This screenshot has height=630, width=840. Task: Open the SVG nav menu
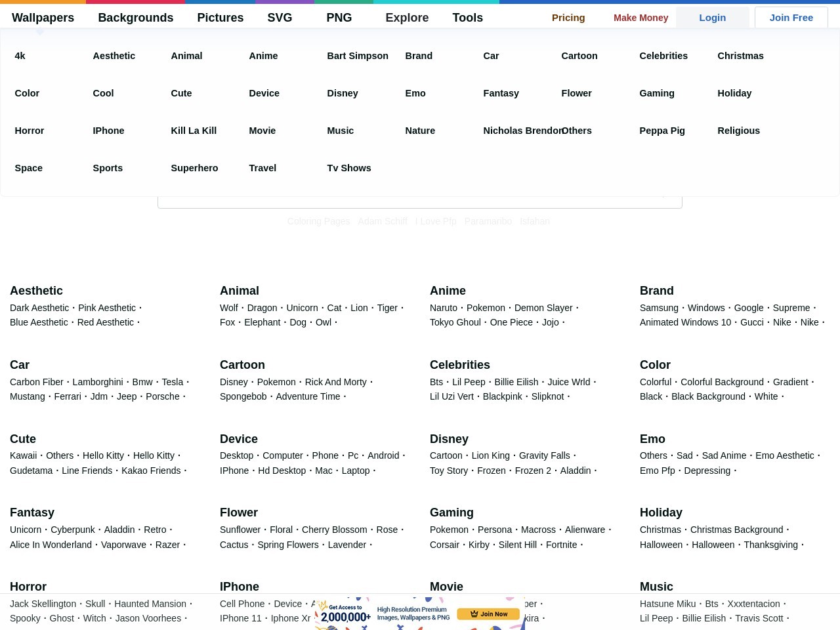(x=280, y=18)
